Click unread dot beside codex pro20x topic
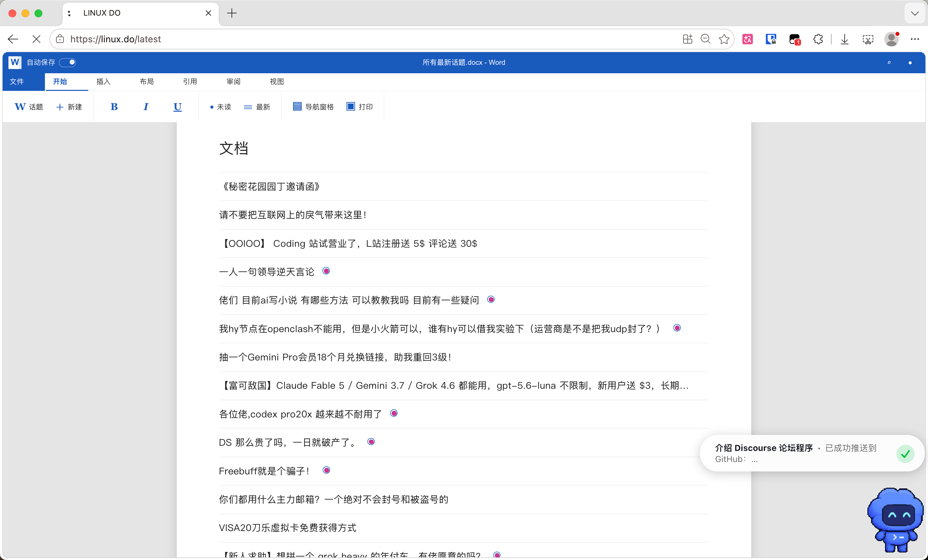 pos(394,413)
